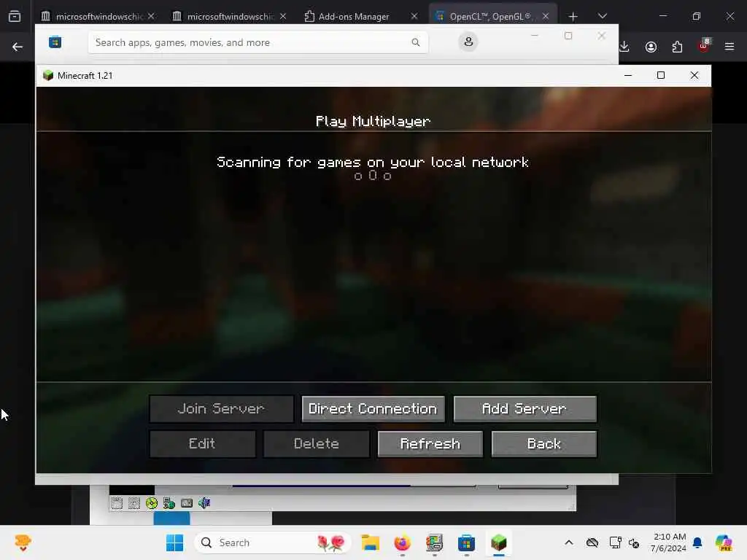Click the uBlock extension icon with badge
The height and width of the screenshot is (560, 747).
pos(704,46)
